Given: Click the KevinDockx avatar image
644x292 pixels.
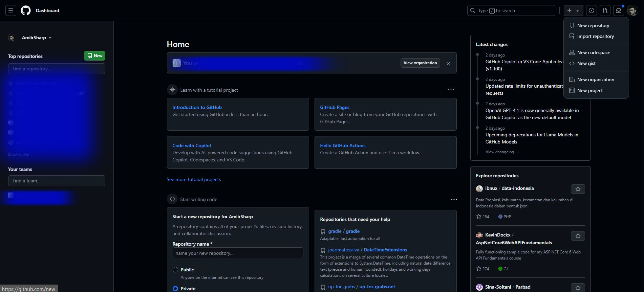Looking at the screenshot, I should tap(479, 235).
